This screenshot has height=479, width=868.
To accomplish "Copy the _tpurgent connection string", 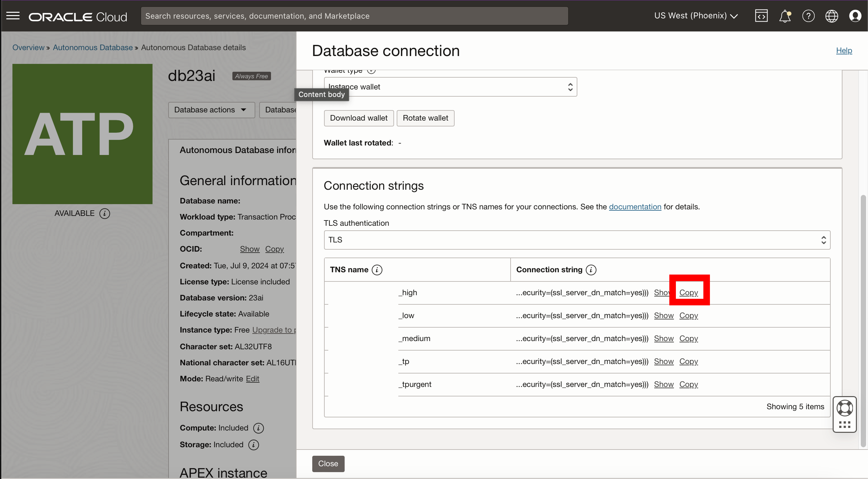I will [689, 385].
